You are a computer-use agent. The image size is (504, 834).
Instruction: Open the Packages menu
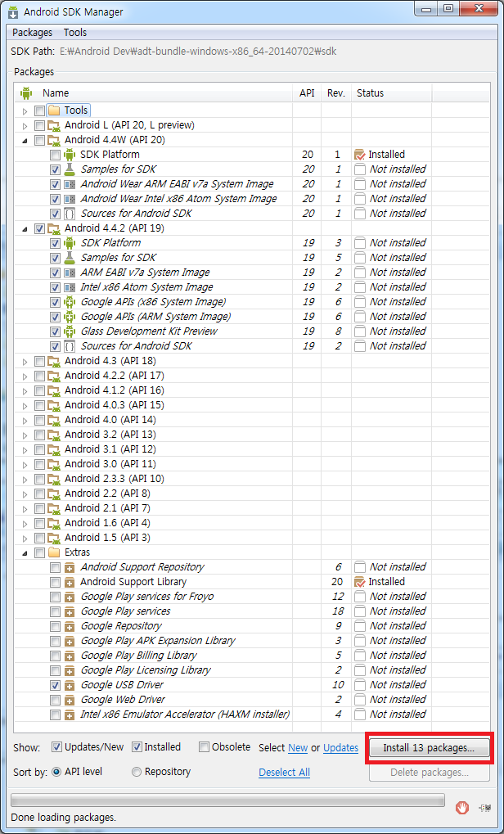pyautogui.click(x=33, y=33)
